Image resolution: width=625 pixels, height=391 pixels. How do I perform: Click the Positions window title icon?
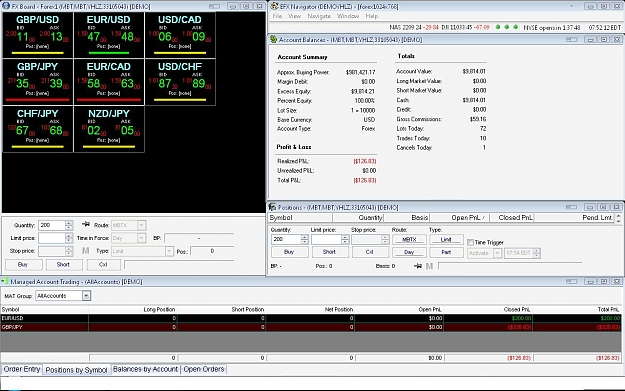[273, 207]
